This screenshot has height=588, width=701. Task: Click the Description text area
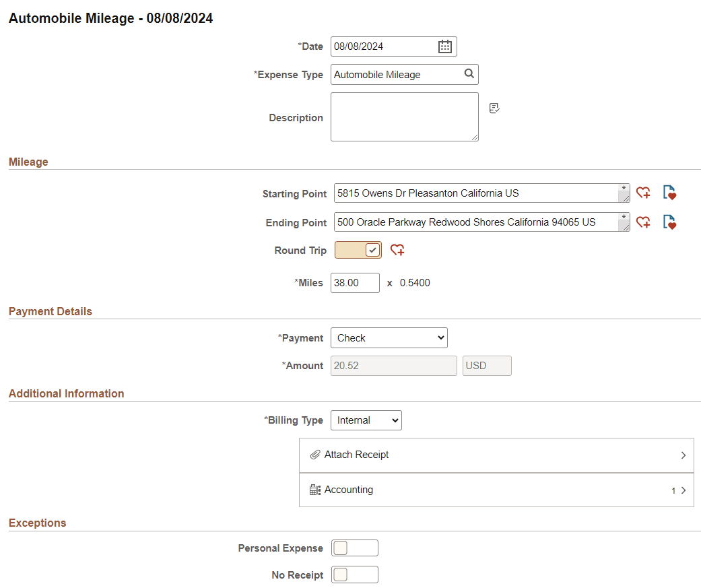(404, 117)
